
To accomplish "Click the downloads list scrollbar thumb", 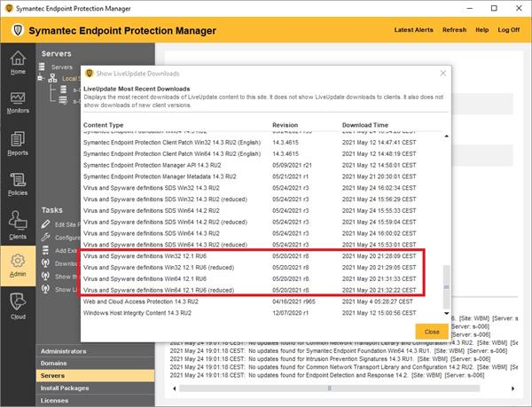I will tap(447, 287).
